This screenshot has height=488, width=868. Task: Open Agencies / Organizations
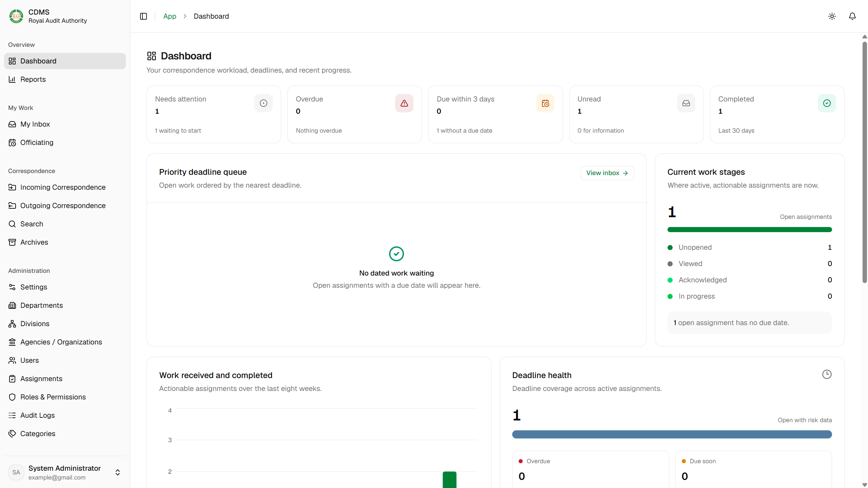65,342
